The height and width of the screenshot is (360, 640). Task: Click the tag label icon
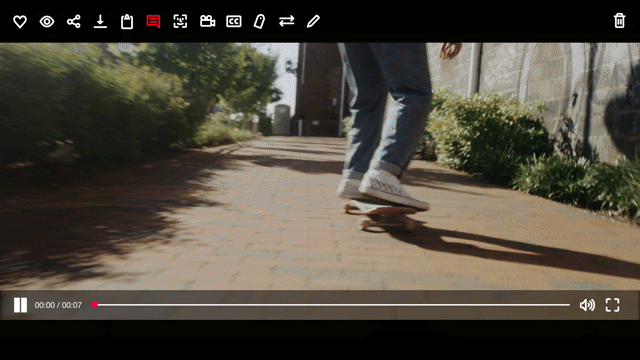click(x=260, y=21)
